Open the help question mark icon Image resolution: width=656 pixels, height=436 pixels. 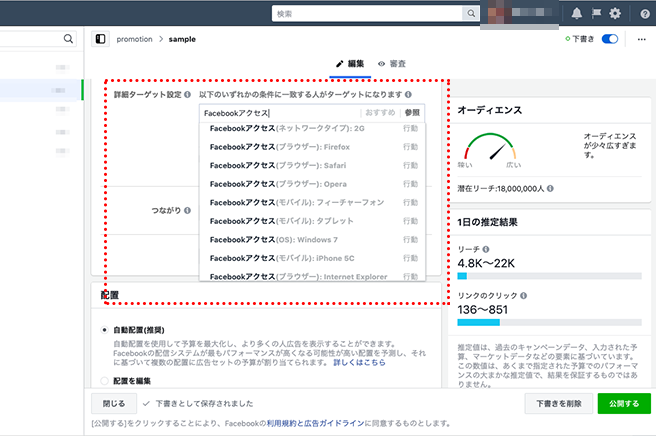click(645, 14)
